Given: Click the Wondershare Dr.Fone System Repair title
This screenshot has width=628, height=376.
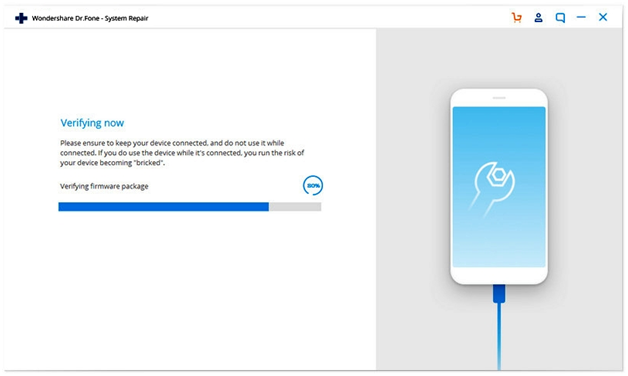Looking at the screenshot, I should tap(90, 18).
